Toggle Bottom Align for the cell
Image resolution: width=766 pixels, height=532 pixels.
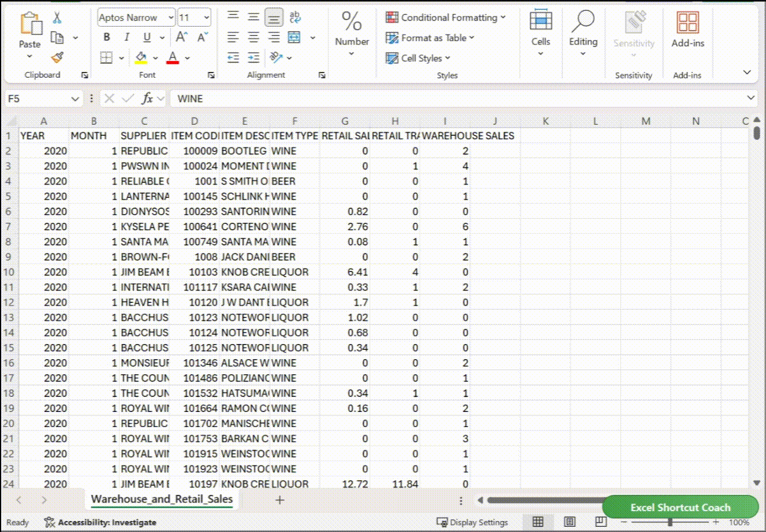(274, 17)
